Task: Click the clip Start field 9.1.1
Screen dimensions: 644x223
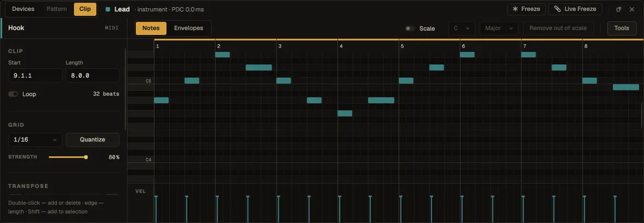Action: [35, 75]
